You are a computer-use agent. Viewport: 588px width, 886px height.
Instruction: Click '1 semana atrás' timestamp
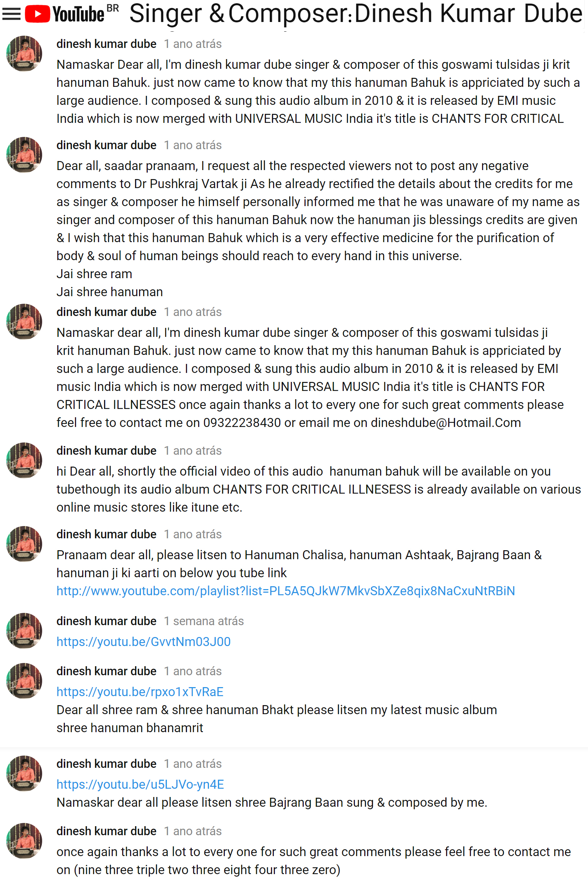[x=204, y=621]
